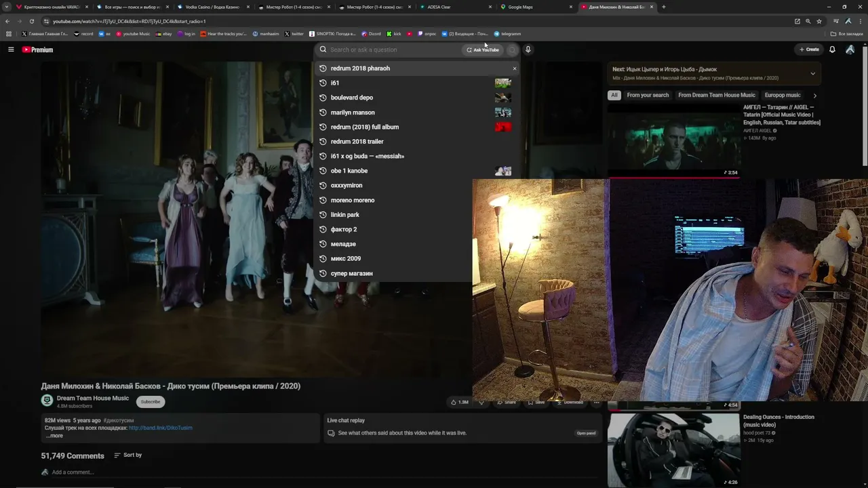The height and width of the screenshot is (488, 868).
Task: Pick 'микс 2009' search suggestion
Action: pyautogui.click(x=346, y=258)
